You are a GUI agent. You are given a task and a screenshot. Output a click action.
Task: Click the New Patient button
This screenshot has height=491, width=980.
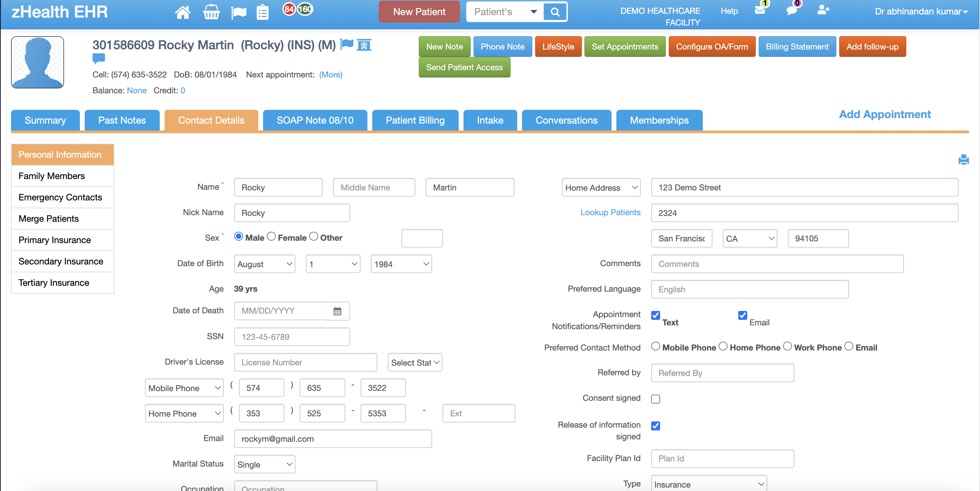point(419,12)
